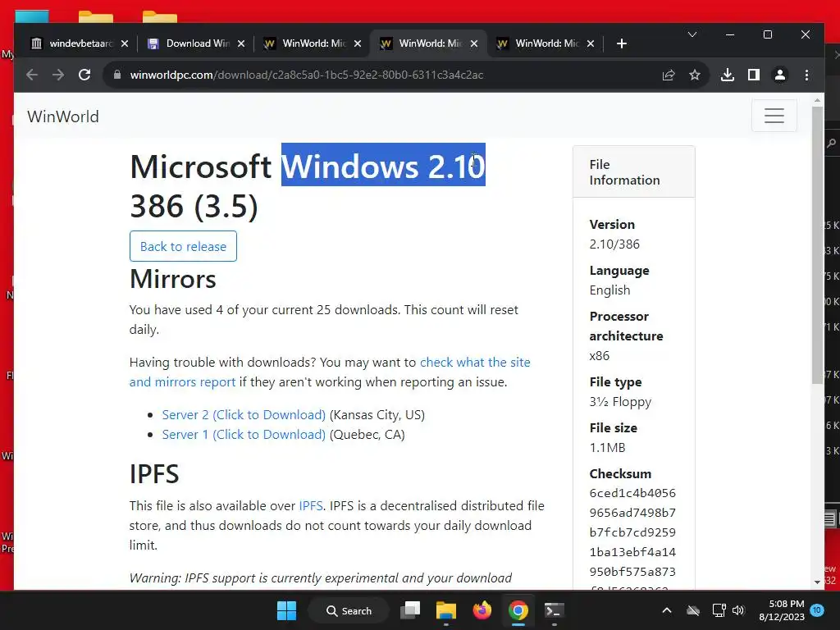Launch Firefox from taskbar
The width and height of the screenshot is (840, 630).
click(x=482, y=610)
